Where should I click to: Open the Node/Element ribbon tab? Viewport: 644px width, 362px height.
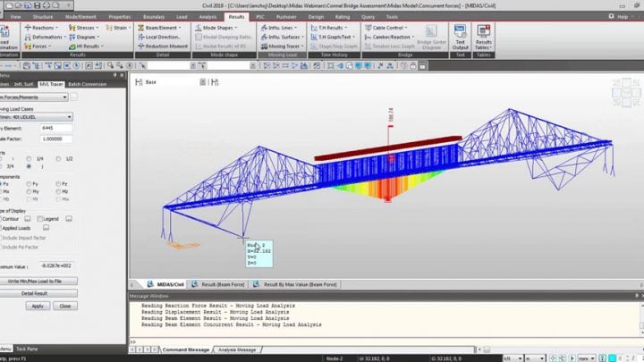(80, 17)
